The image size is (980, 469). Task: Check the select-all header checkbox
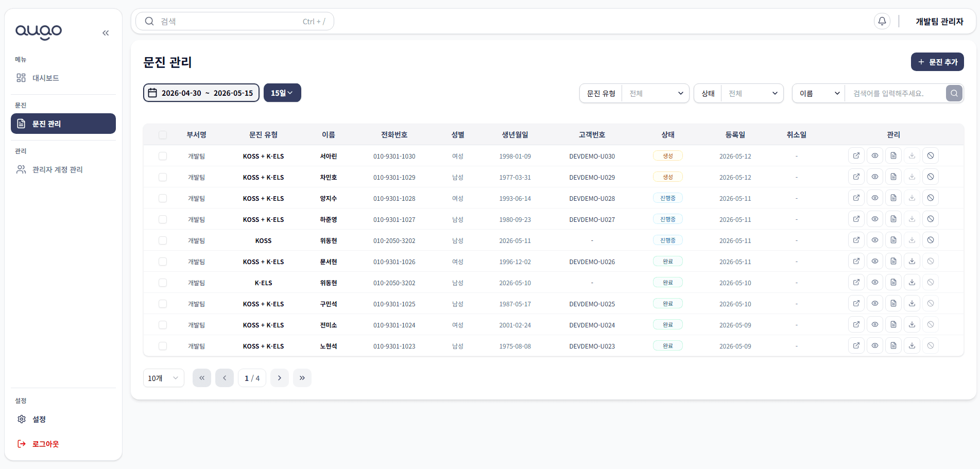[x=163, y=135]
